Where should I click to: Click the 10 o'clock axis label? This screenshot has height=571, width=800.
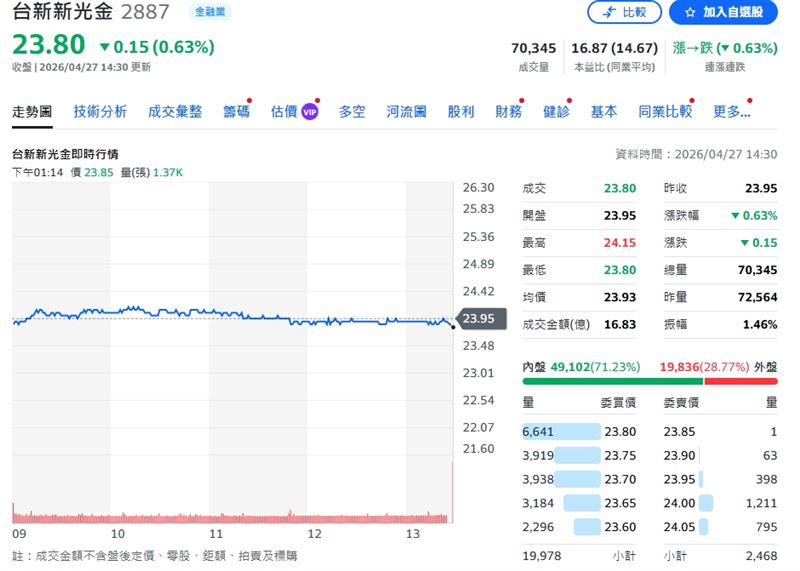pyautogui.click(x=118, y=534)
